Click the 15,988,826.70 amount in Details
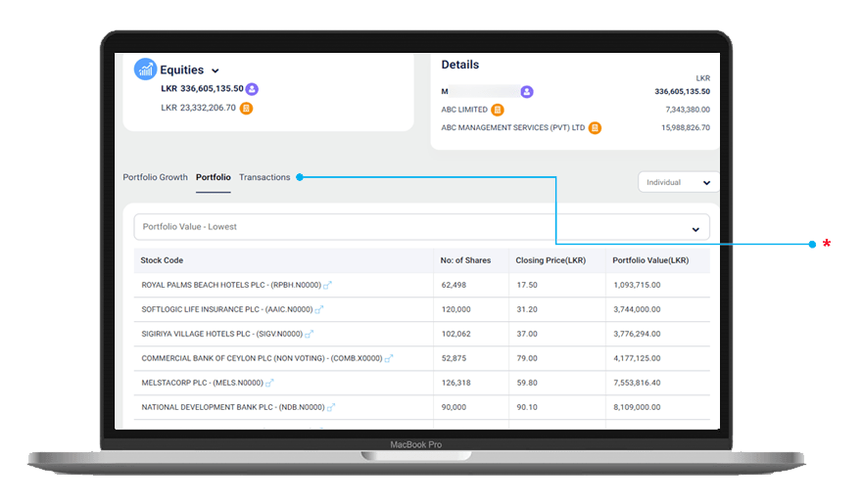862x504 pixels. [x=686, y=128]
